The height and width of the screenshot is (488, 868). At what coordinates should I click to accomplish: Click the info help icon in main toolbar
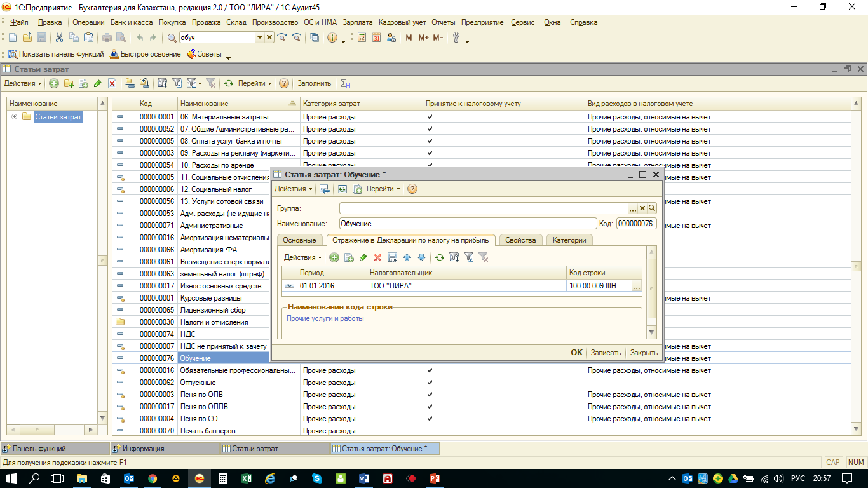click(332, 37)
